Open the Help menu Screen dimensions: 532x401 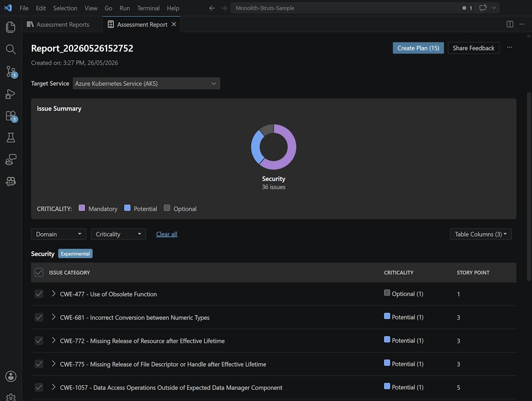173,8
